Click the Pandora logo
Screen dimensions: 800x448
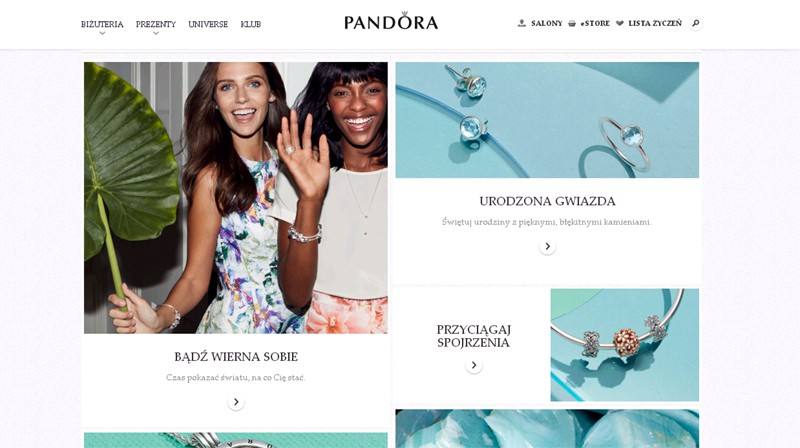391,21
